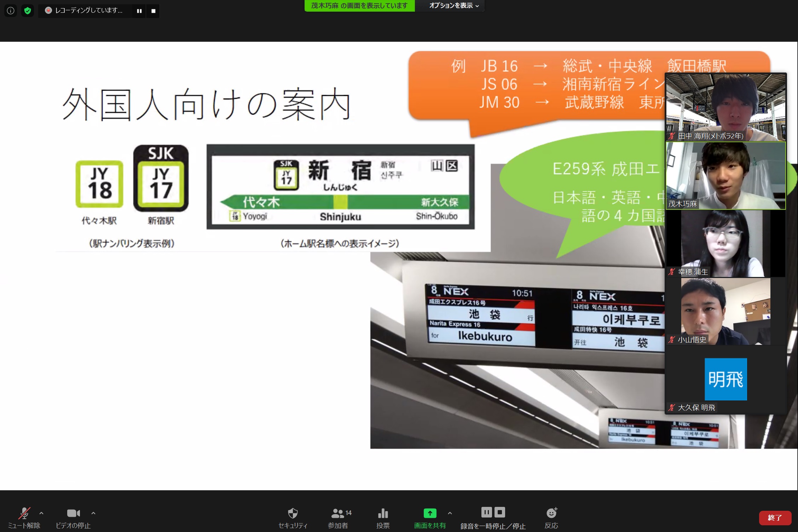This screenshot has width=798, height=532.
Task: Select the 田中 海翔 video tile
Action: tap(726, 107)
